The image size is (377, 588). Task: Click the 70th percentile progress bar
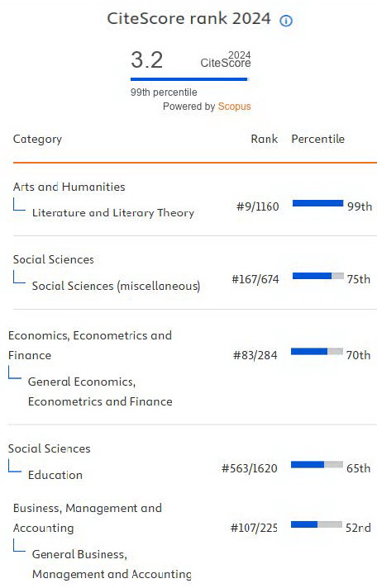317,351
